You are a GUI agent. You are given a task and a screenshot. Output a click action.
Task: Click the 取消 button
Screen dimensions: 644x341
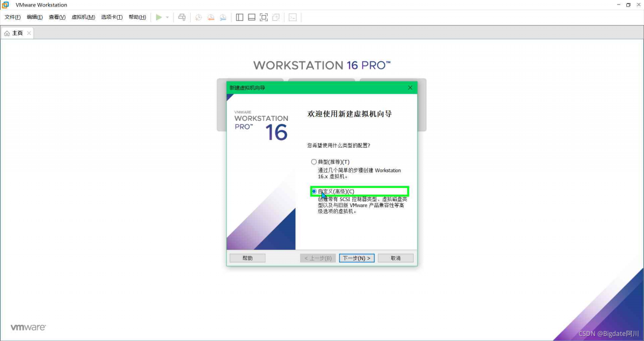[396, 258]
